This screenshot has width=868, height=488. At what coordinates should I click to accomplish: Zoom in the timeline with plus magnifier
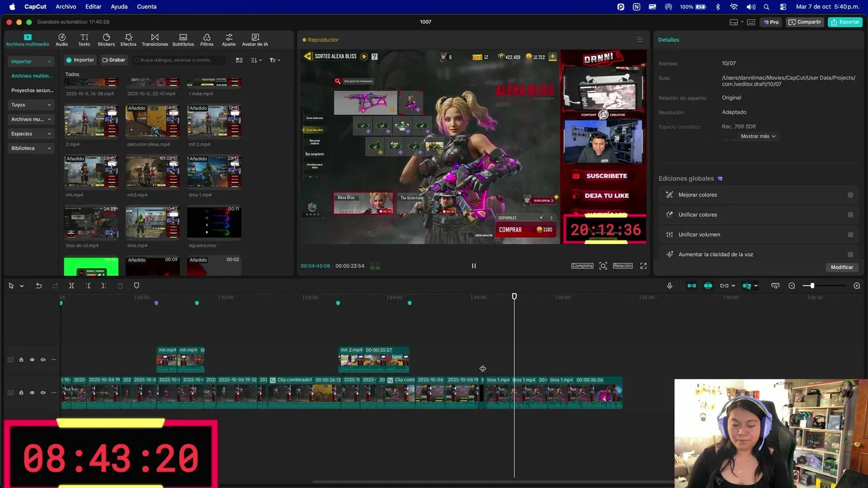[x=856, y=286]
